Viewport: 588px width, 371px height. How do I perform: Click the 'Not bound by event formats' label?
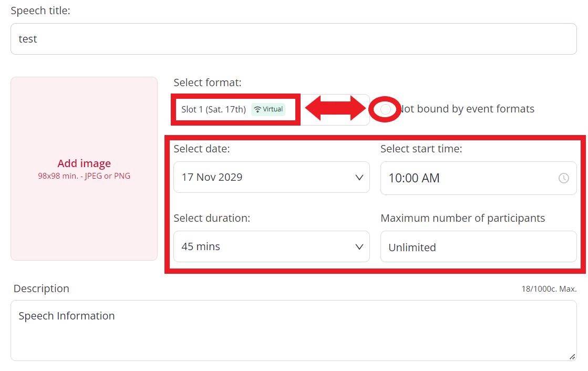467,109
